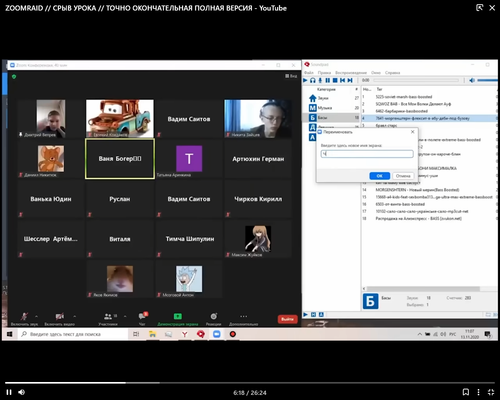This screenshot has width=500, height=400.
Task: Expand audio options arrow beside Zoom mute
Action: pyautogui.click(x=36, y=316)
